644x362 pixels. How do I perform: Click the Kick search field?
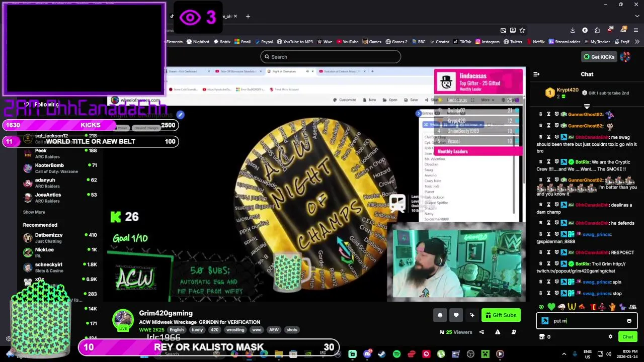[331, 57]
